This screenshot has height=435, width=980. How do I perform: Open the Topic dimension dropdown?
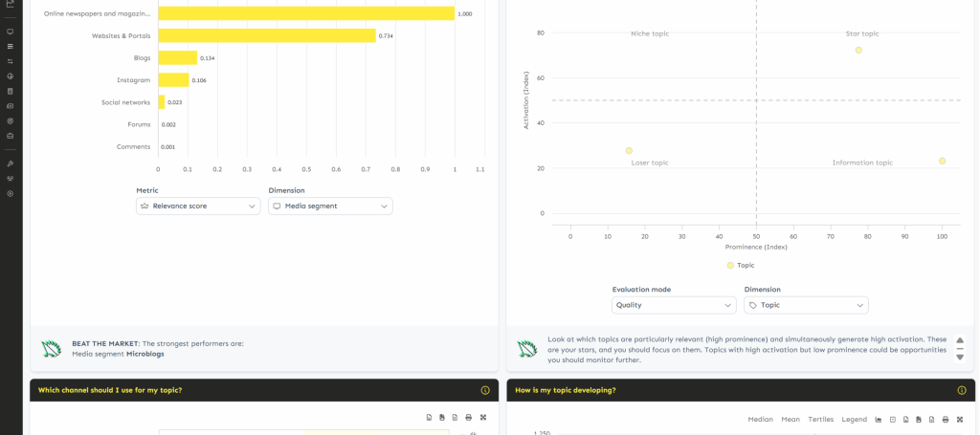[x=806, y=305]
